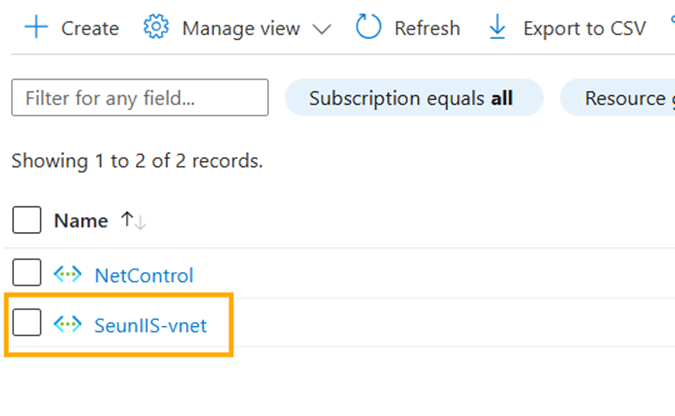Open the Resource group filter pill
Image resolution: width=675 pixels, height=416 pixels.
coord(620,98)
